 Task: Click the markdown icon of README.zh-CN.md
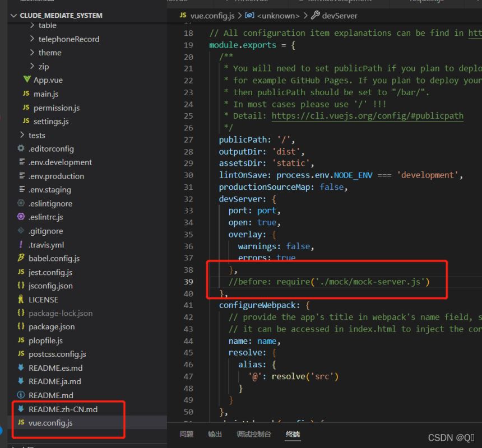21,409
